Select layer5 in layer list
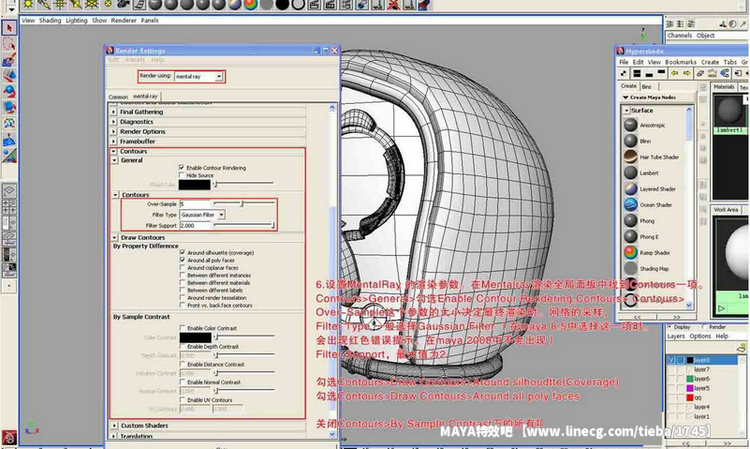Screen dimensions: 750x449 [702, 388]
